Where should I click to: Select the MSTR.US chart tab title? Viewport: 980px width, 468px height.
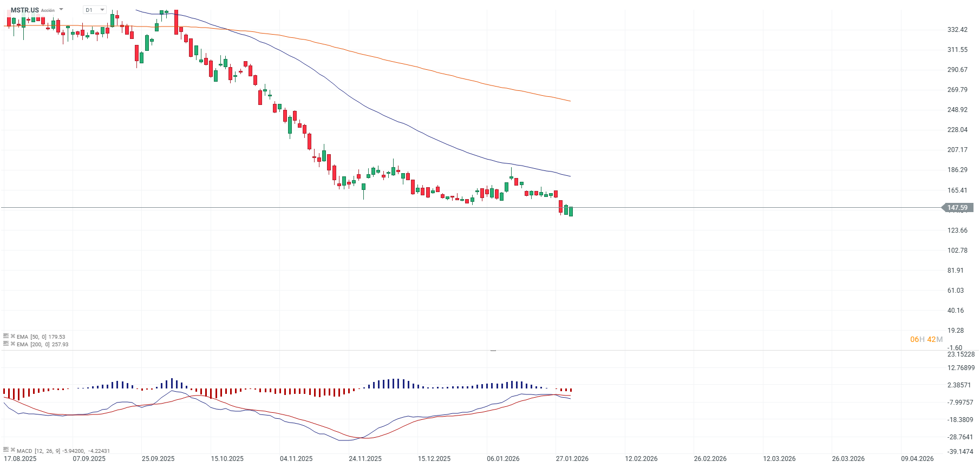pyautogui.click(x=24, y=9)
